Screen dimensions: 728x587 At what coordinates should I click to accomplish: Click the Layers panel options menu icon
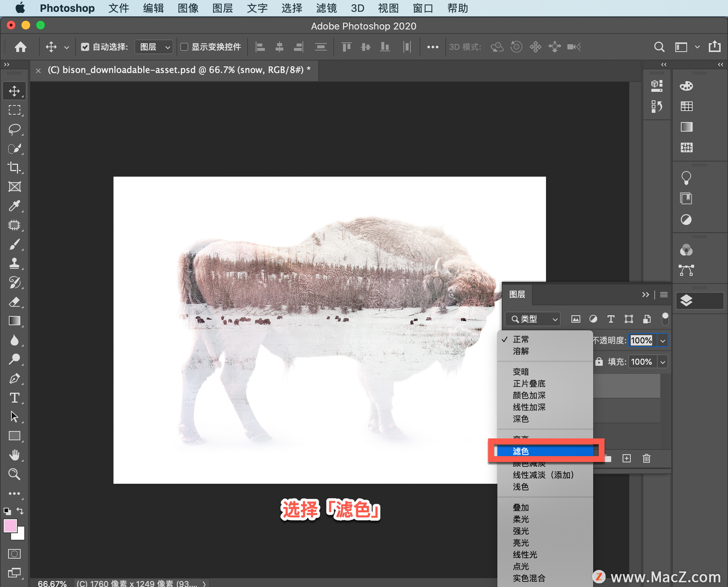665,294
